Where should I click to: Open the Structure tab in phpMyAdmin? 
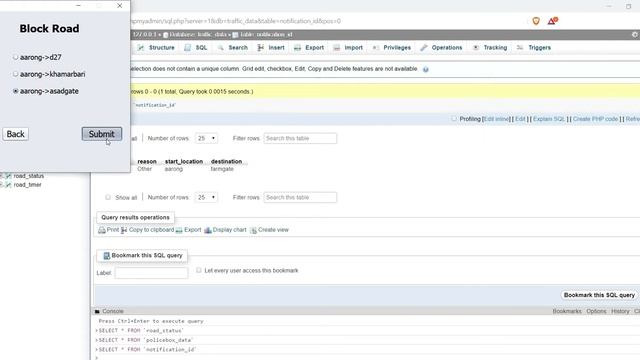[x=156, y=48]
